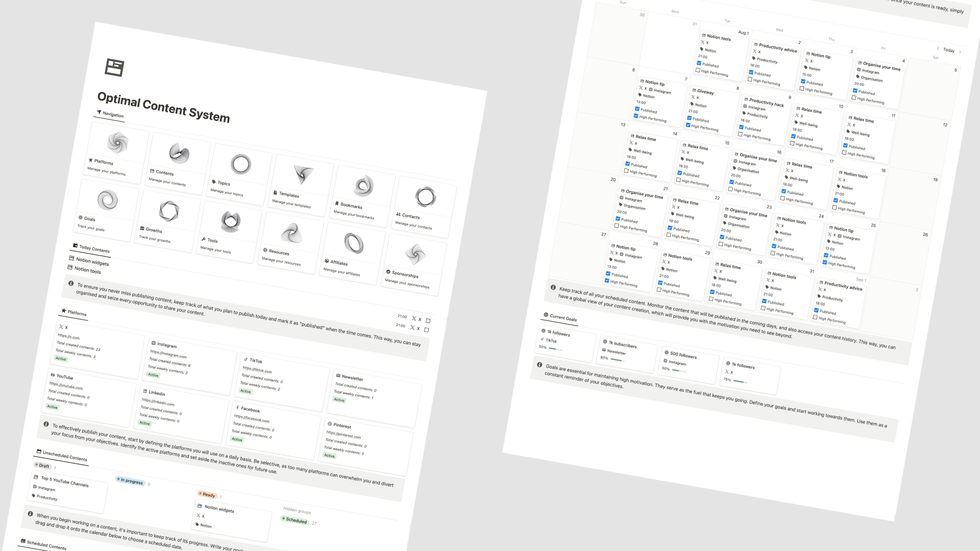Click the badge icon beside Sponsorships

[x=388, y=272]
